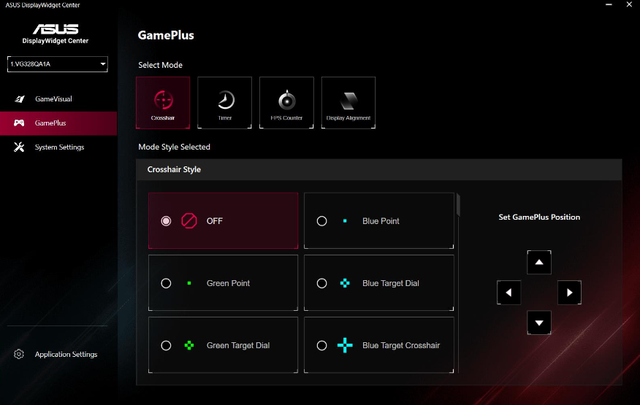640x405 pixels.
Task: Click the down arrow position button
Action: (539, 322)
